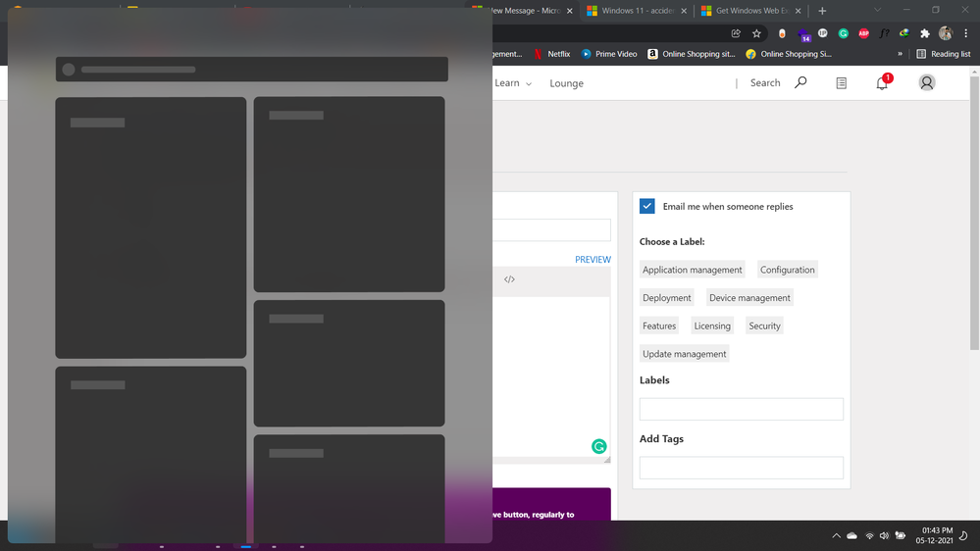Share this page icon in address bar

pyautogui.click(x=736, y=33)
